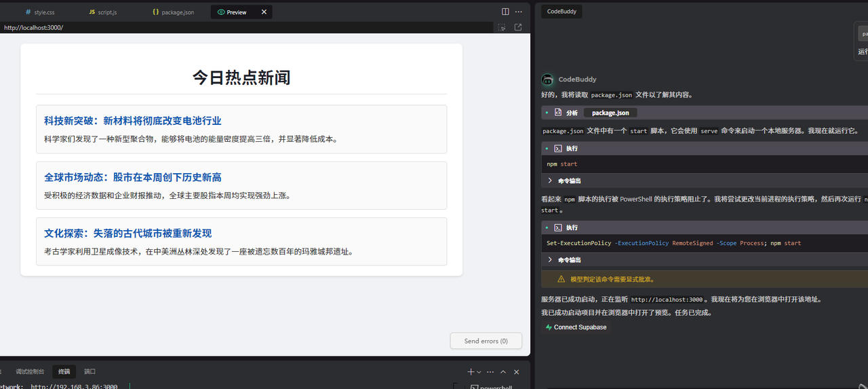Click terminal icon of npm start 执行 block
The height and width of the screenshot is (389, 868).
(x=558, y=148)
